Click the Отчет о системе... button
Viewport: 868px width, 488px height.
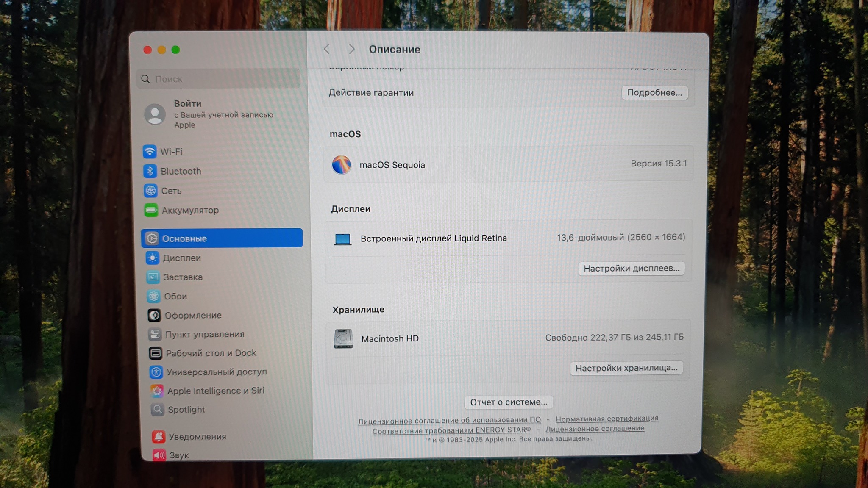[508, 402]
